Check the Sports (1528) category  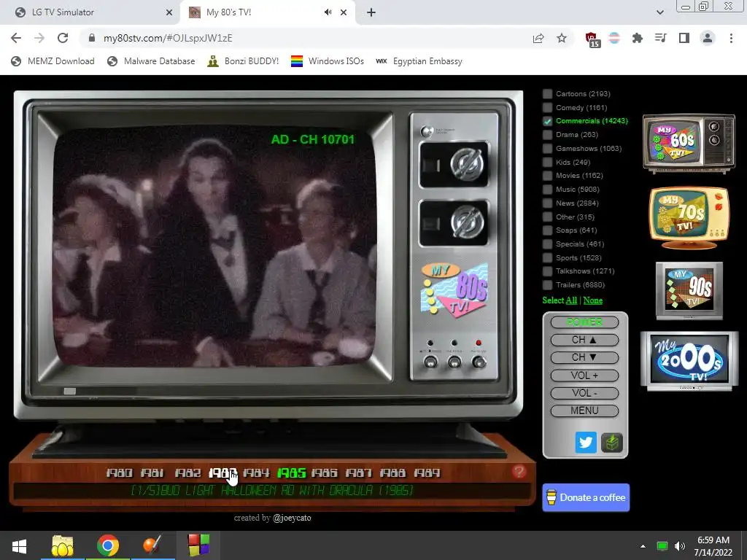click(x=548, y=257)
